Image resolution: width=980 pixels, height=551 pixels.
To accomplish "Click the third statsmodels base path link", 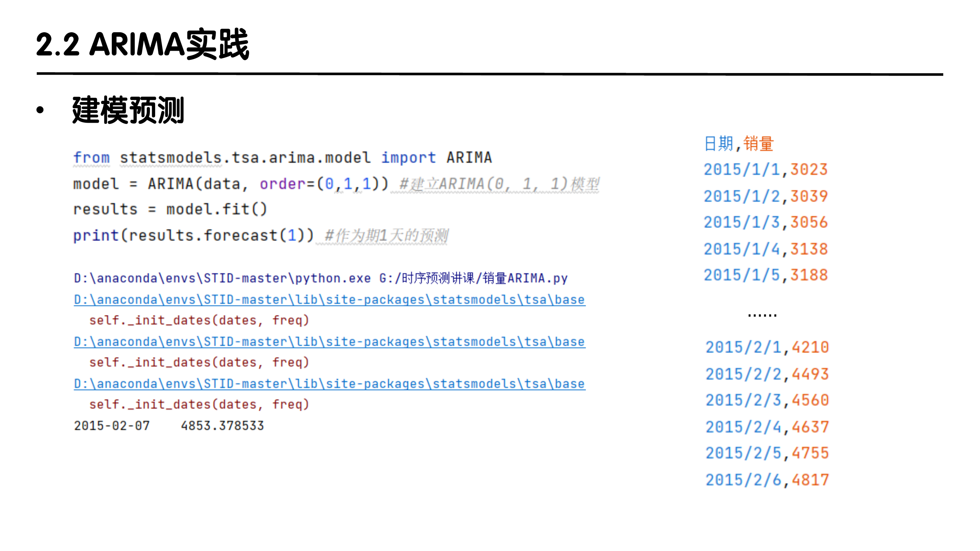I will coord(330,384).
